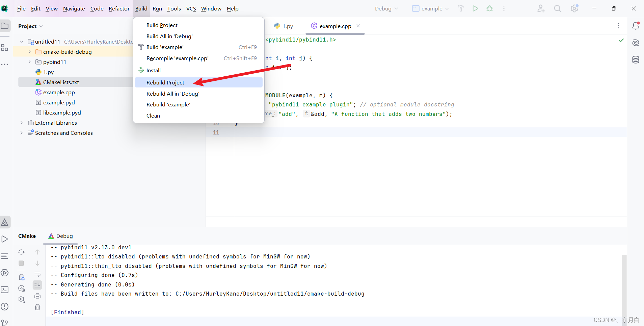Print the CMake console output

(37, 296)
